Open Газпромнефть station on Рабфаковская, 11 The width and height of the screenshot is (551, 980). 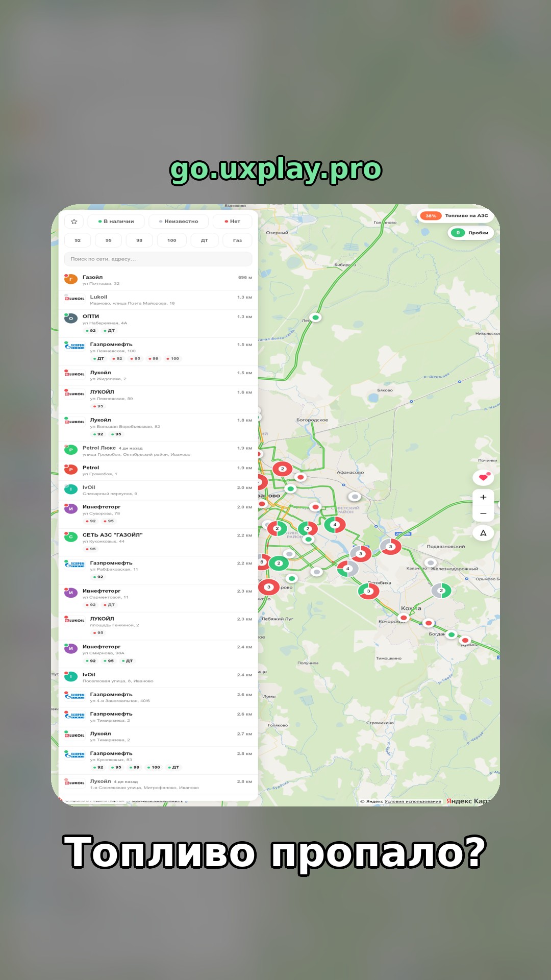tap(158, 570)
